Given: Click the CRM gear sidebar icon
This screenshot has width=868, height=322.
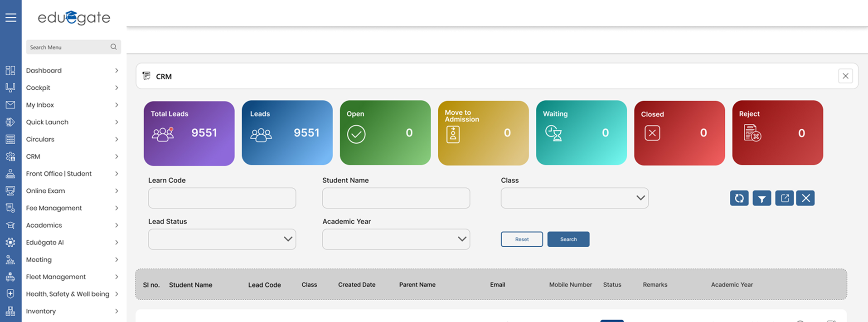Looking at the screenshot, I should point(10,156).
